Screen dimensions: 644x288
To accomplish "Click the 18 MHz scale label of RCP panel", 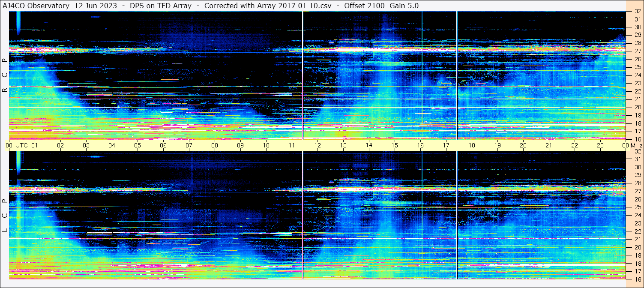I will (637, 123).
